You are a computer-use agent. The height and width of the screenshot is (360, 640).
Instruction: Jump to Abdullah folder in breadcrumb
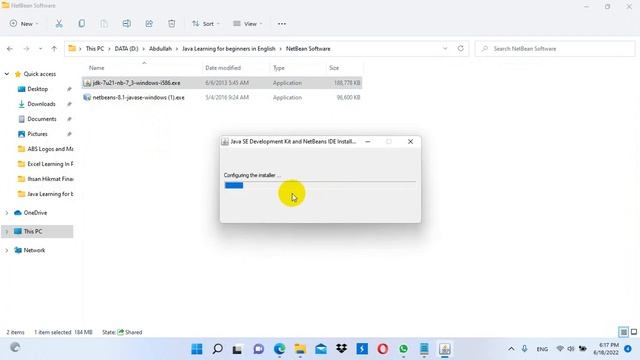point(160,49)
